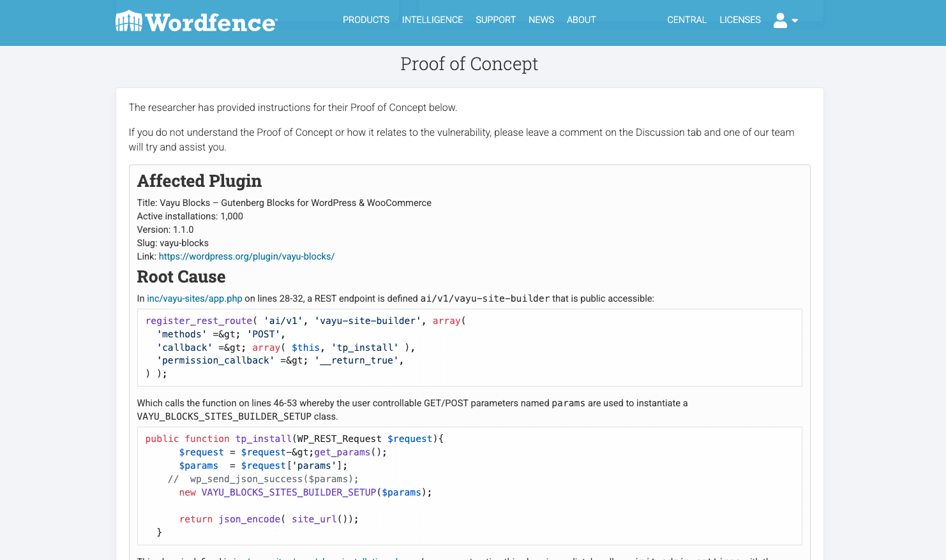Open the PRODUCTS menu

click(x=366, y=20)
